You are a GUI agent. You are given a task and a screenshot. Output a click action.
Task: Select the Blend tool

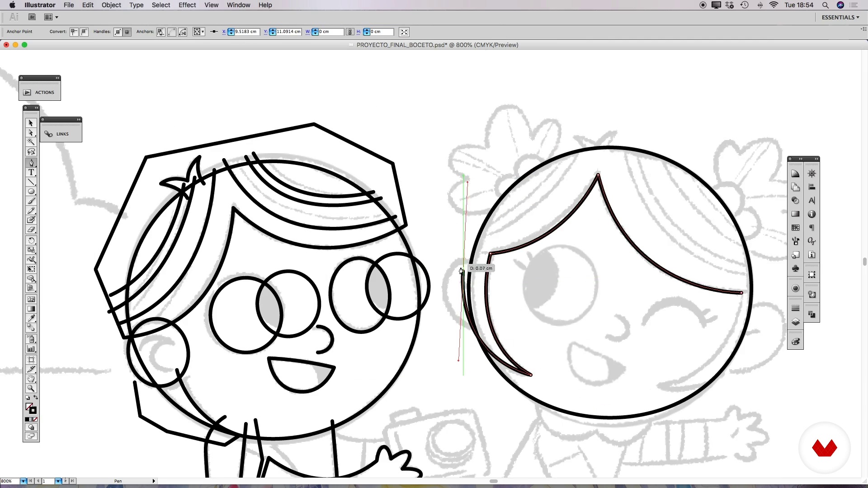pos(31,328)
